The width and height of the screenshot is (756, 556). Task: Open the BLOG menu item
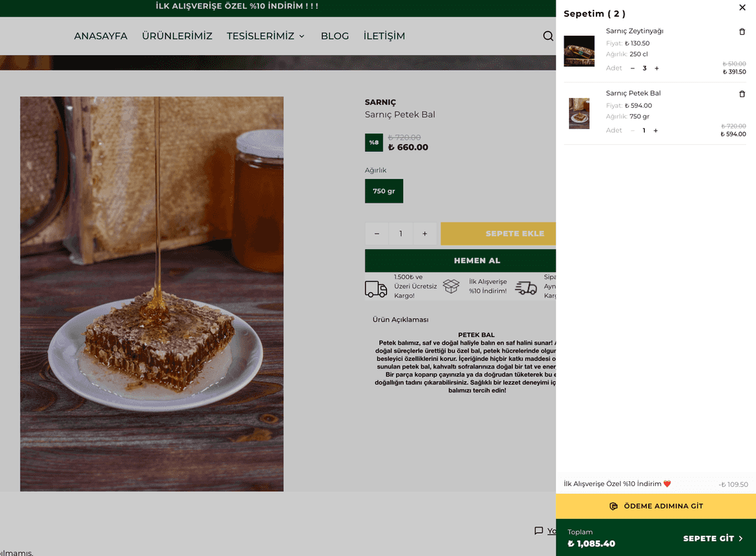335,36
